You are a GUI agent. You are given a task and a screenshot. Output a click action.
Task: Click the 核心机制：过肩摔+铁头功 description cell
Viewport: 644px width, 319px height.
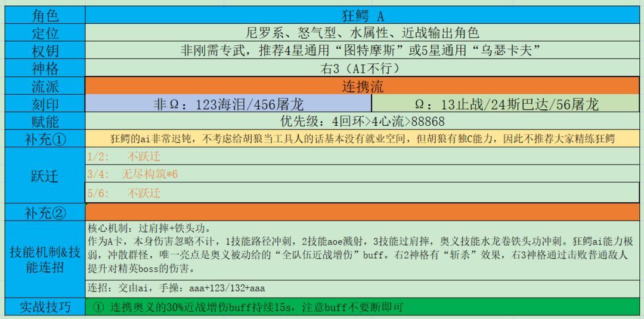tap(363, 250)
